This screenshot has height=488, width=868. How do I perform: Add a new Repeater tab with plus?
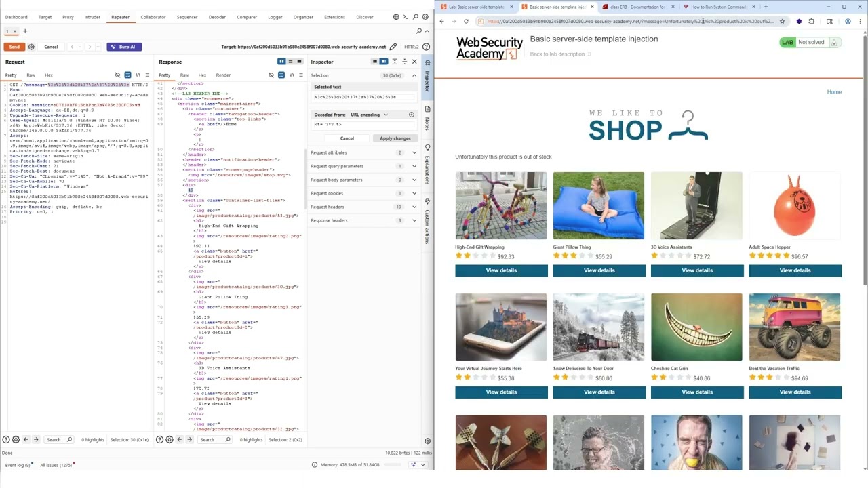click(25, 31)
